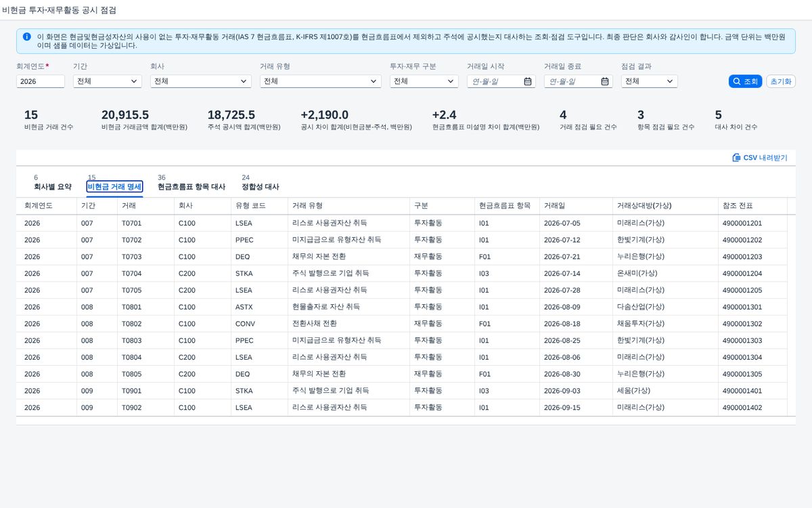Click the 거래일 종료 date text field

pyautogui.click(x=572, y=81)
